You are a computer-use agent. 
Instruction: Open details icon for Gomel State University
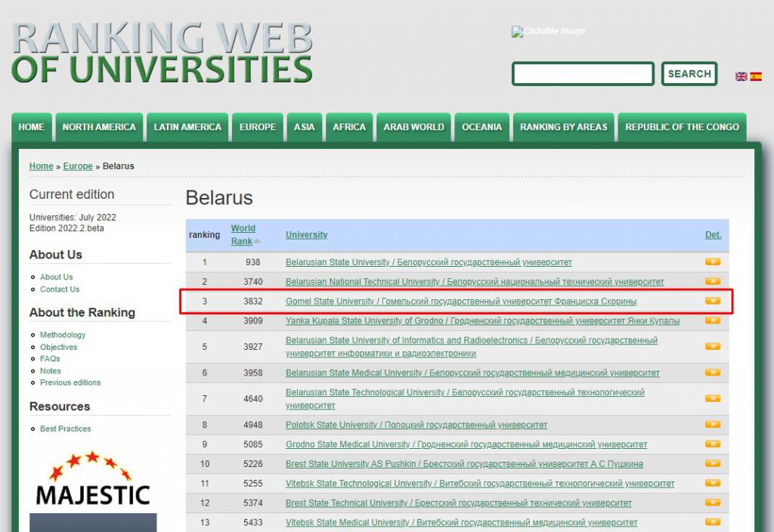[x=712, y=301]
